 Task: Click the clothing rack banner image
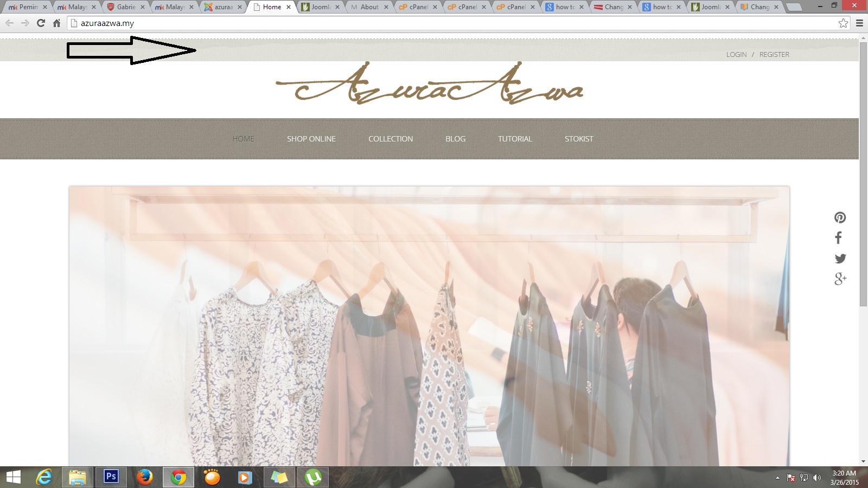429,326
